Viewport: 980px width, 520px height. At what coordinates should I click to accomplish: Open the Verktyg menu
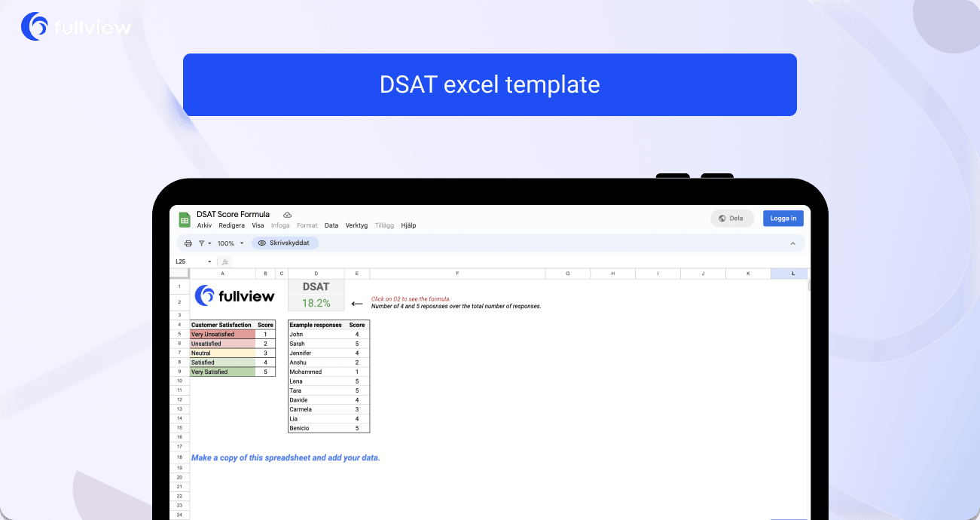click(356, 225)
